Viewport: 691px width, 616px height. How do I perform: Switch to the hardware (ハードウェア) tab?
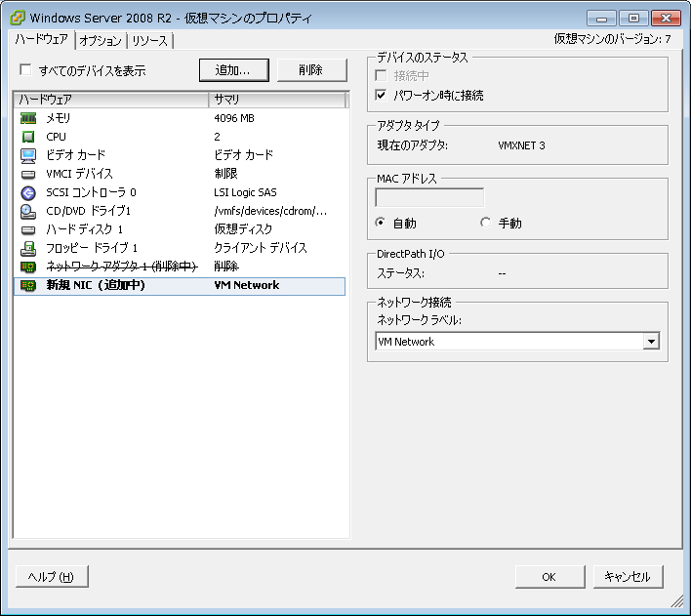(41, 39)
